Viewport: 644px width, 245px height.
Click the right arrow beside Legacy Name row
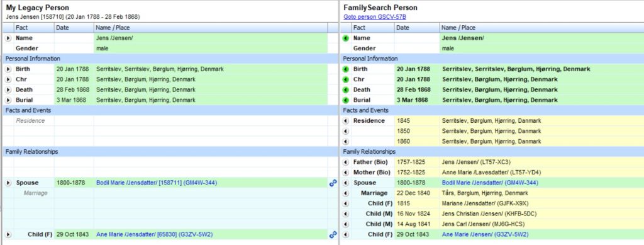pyautogui.click(x=8, y=38)
